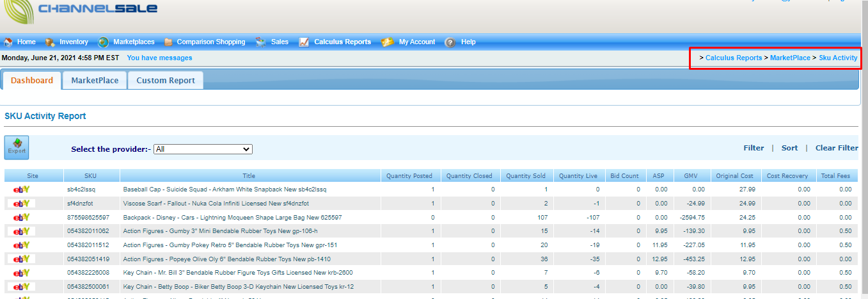Click the My Account icon
This screenshot has height=299, width=868.
pyautogui.click(x=388, y=42)
